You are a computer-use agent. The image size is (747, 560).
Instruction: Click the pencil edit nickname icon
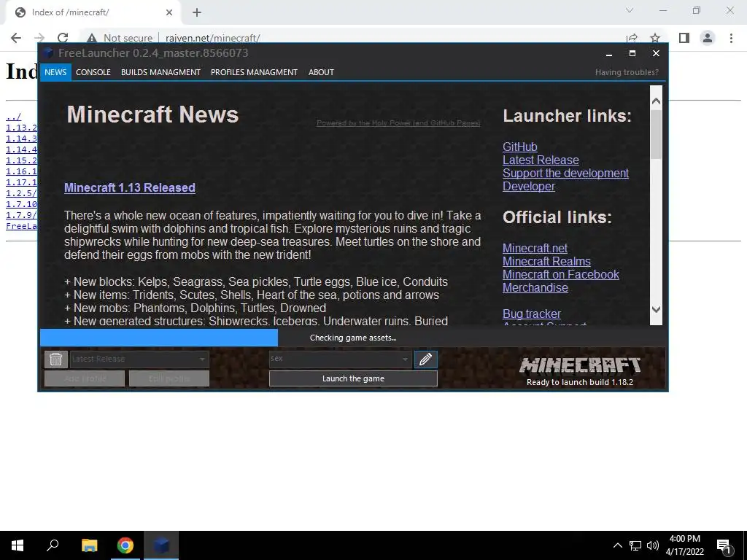[425, 359]
